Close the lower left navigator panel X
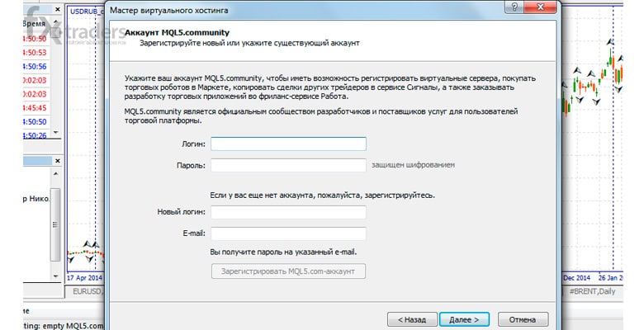The height and width of the screenshot is (330, 644). 58,161
